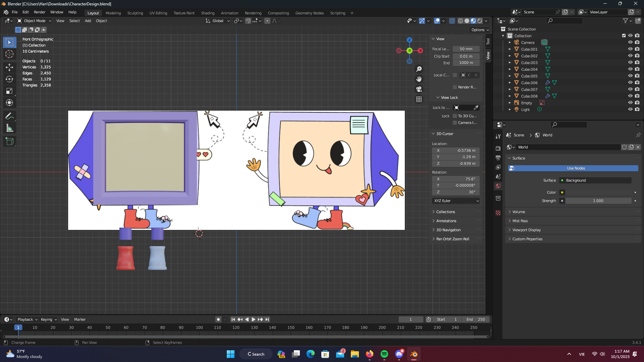This screenshot has width=644, height=362.
Task: Open the Object Mode dropdown
Action: pyautogui.click(x=34, y=21)
